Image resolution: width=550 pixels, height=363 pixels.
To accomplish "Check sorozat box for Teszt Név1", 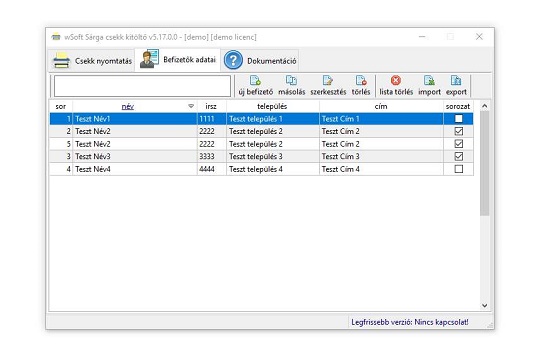I will click(458, 119).
